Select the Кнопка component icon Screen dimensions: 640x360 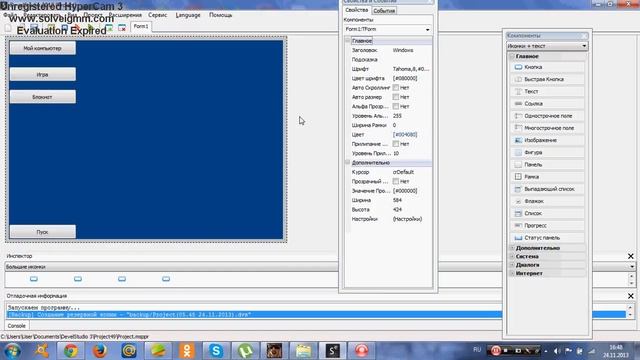point(518,67)
